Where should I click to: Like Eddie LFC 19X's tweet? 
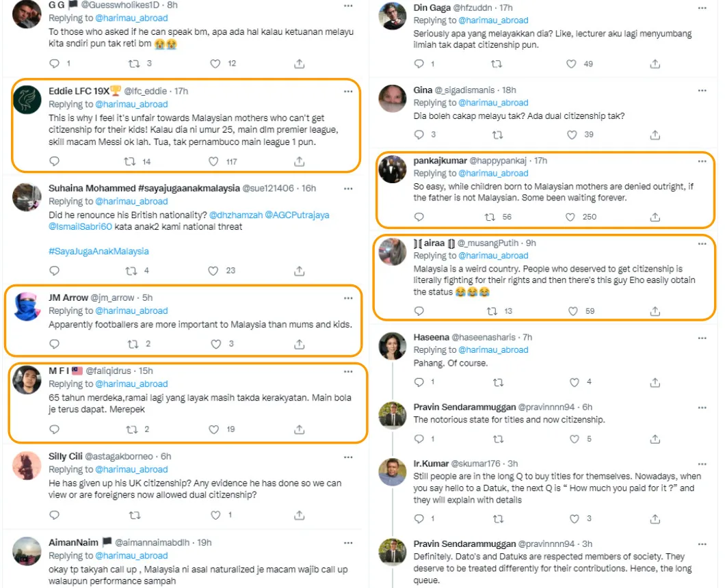(x=215, y=162)
